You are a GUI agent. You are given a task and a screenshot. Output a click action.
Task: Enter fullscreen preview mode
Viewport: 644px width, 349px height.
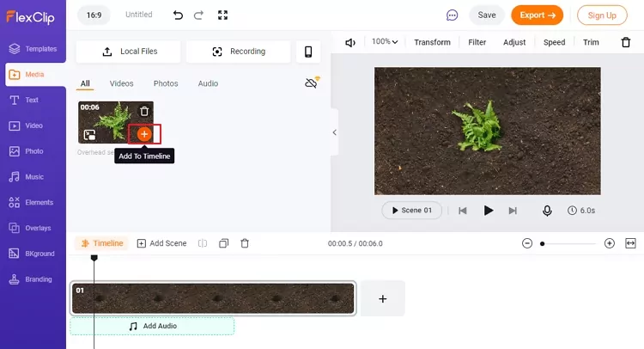tap(222, 15)
